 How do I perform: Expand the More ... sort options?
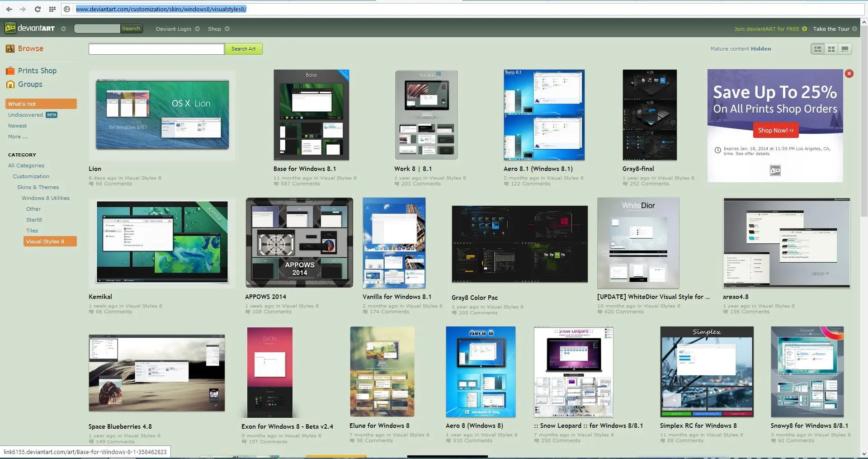[18, 137]
